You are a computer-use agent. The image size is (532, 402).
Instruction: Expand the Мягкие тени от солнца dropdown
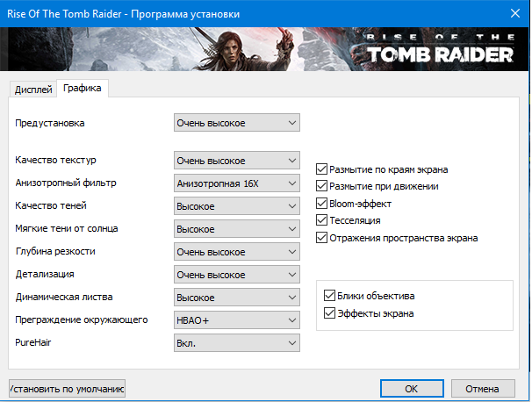click(237, 229)
